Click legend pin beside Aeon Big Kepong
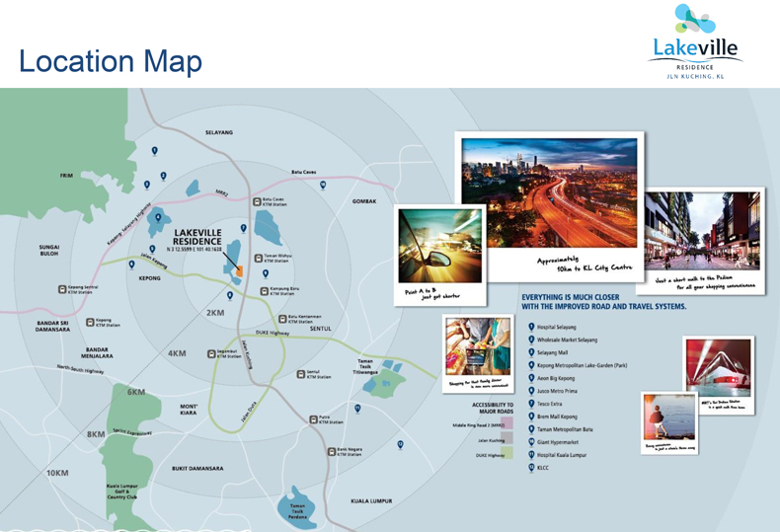780x532 pixels. point(531,378)
